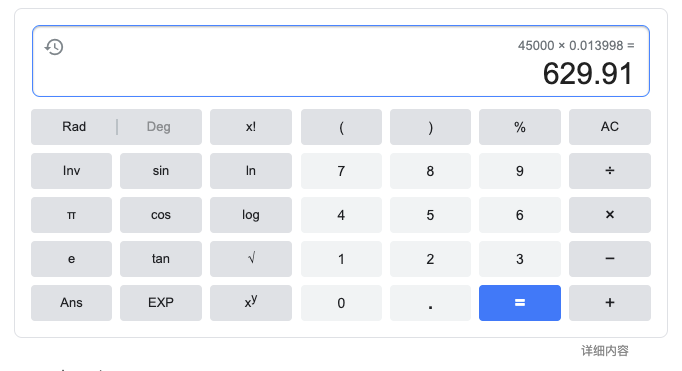
Task: Click the percent key
Action: pos(520,127)
